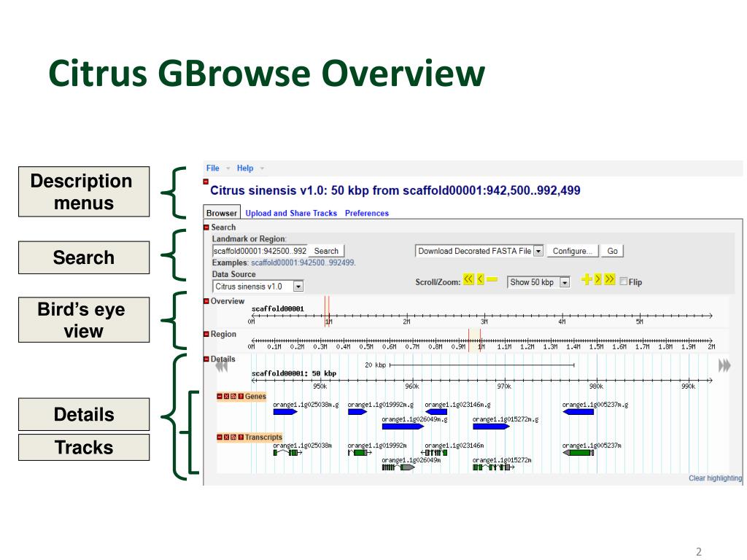The width and height of the screenshot is (747, 560).
Task: Click the highlighted 1M selection in Region ruler
Action: 474,341
